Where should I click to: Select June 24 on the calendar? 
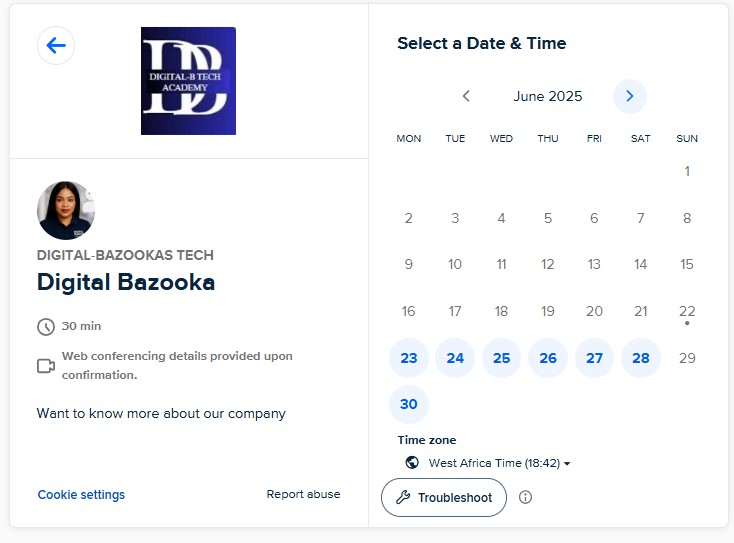click(455, 358)
